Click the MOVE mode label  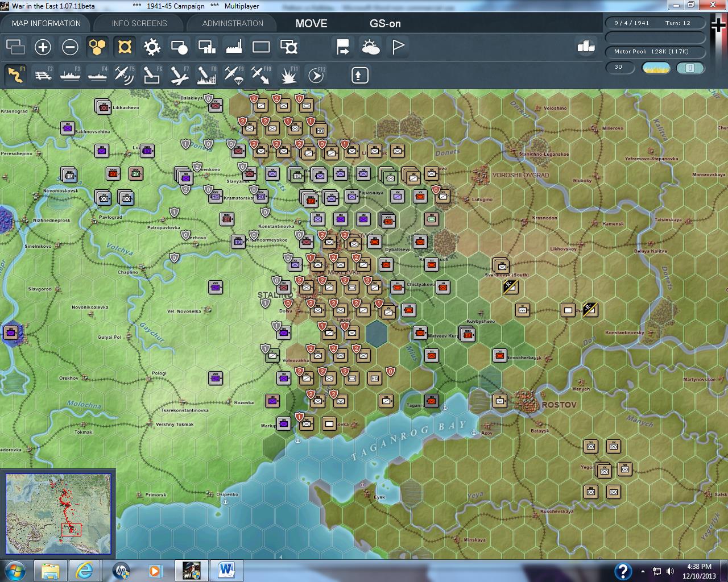311,23
